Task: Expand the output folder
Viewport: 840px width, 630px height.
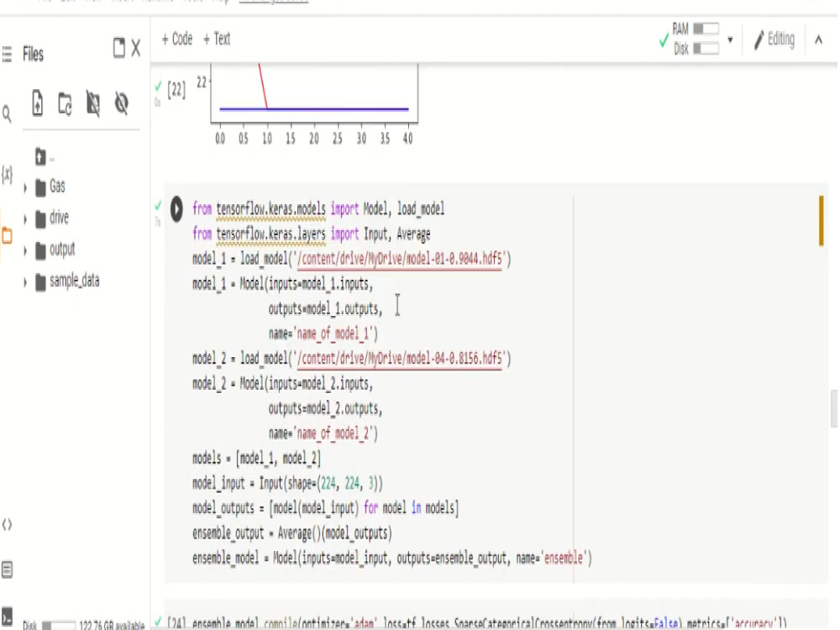Action: (x=25, y=250)
